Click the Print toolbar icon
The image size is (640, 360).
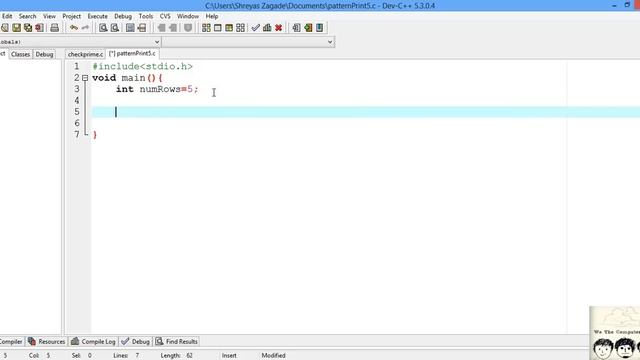(x=54, y=28)
